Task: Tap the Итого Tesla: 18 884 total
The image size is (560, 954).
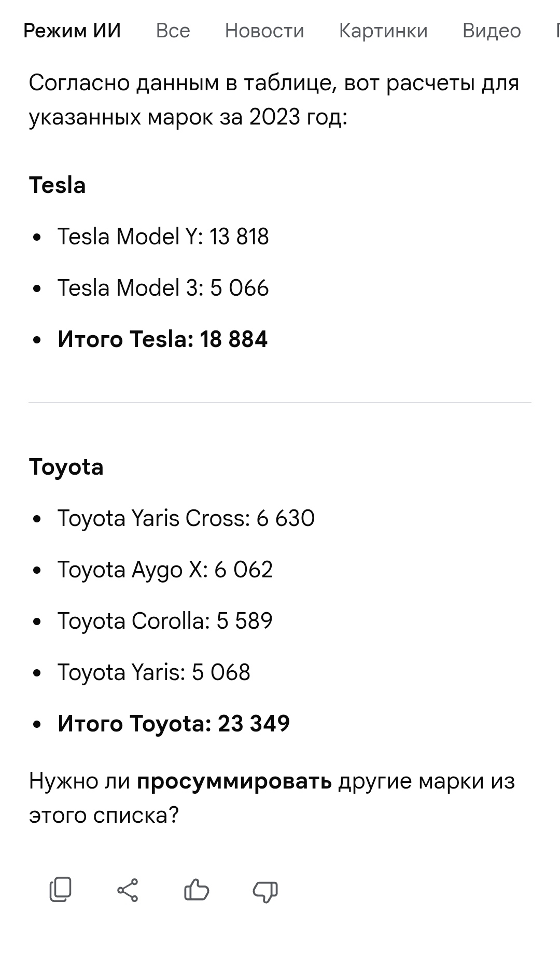Action: 163,339
